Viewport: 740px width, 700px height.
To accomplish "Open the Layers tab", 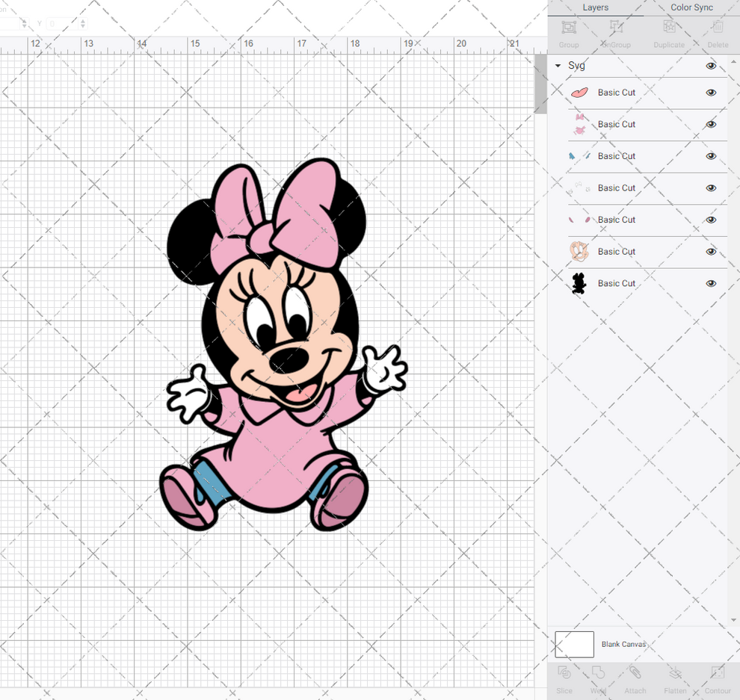I will point(596,7).
